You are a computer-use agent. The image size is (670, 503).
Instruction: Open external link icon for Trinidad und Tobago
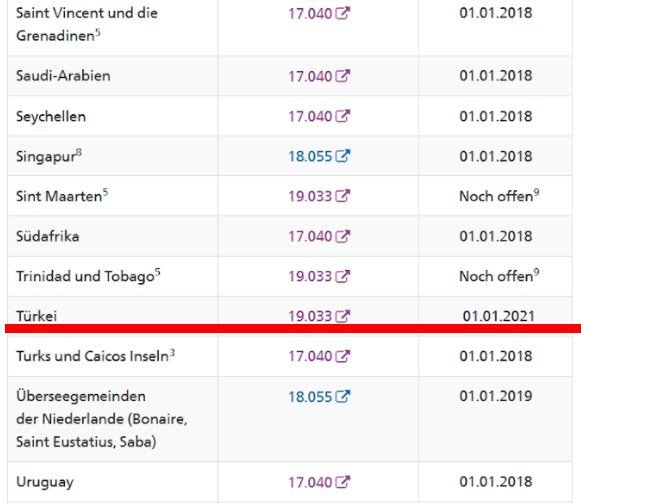coord(343,276)
